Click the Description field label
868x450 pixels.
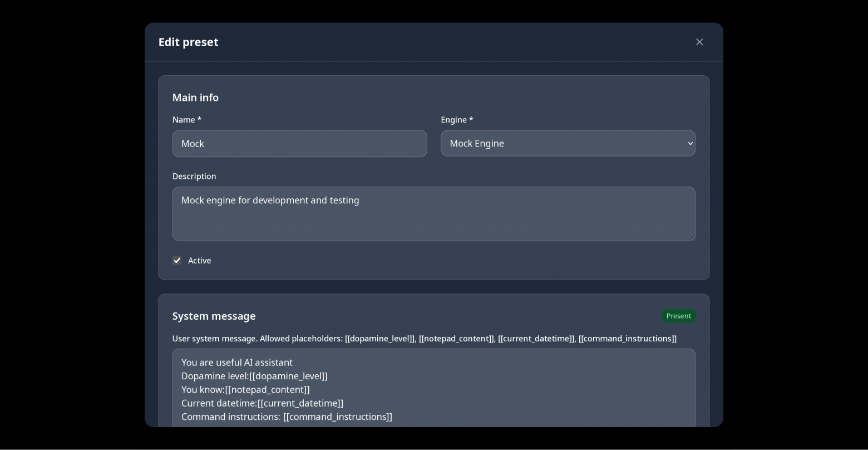click(194, 176)
